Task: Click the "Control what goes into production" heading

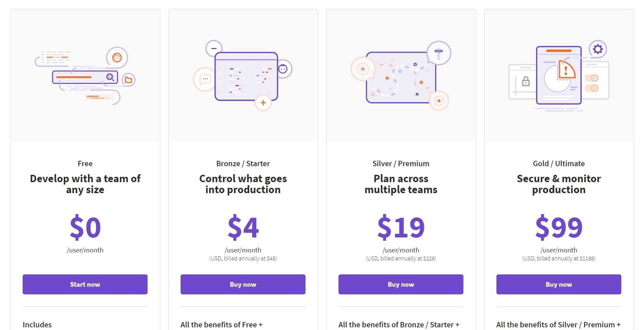Action: click(x=243, y=184)
